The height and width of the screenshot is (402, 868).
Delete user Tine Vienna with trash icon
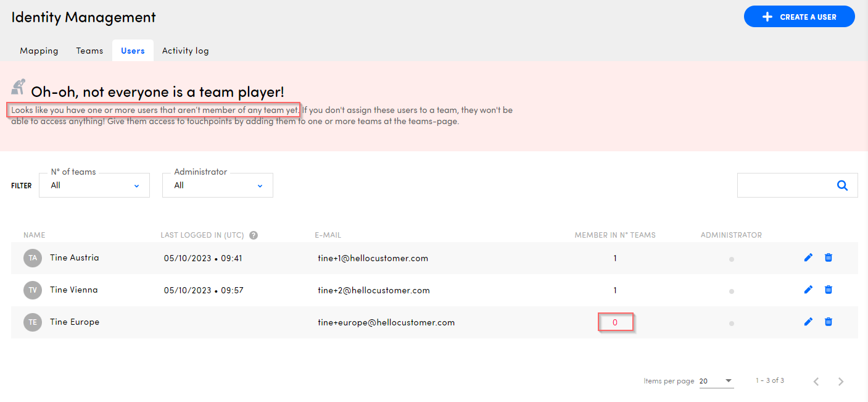[829, 290]
